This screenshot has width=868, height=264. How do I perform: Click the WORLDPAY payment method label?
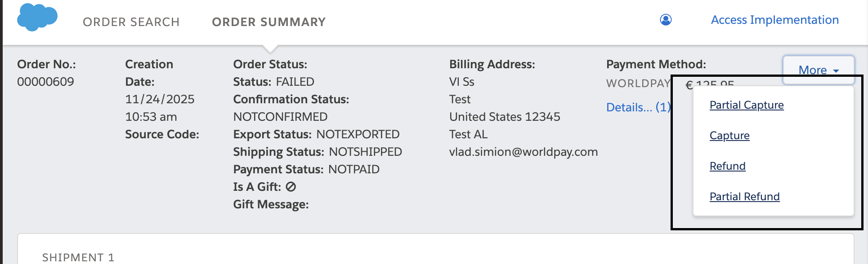coord(638,84)
